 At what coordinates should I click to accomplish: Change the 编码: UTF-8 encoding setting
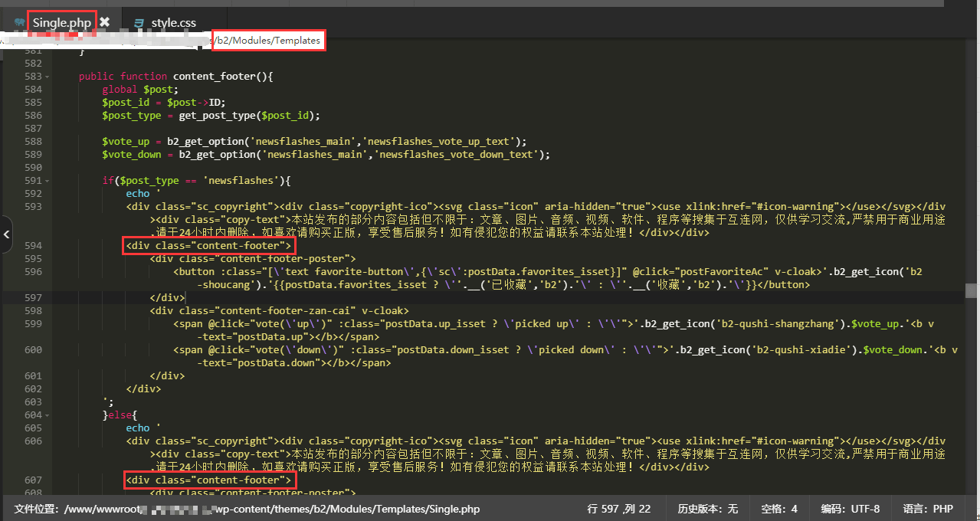click(850, 509)
